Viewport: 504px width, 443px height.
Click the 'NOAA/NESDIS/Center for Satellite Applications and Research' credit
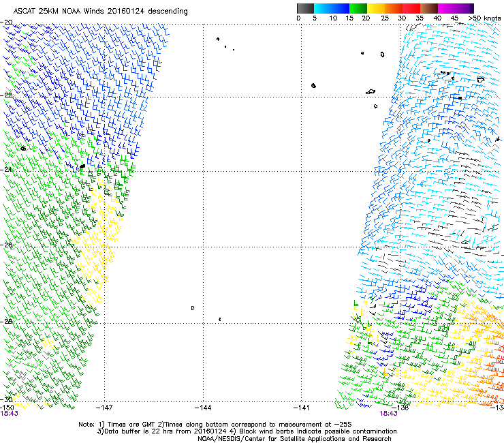294,439
